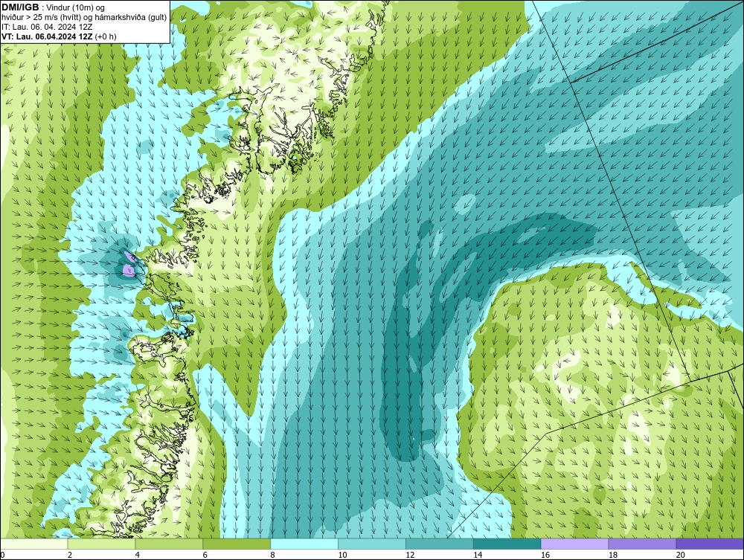
Task: Click the 4–6 m/s green legend swatch
Action: pyautogui.click(x=169, y=544)
